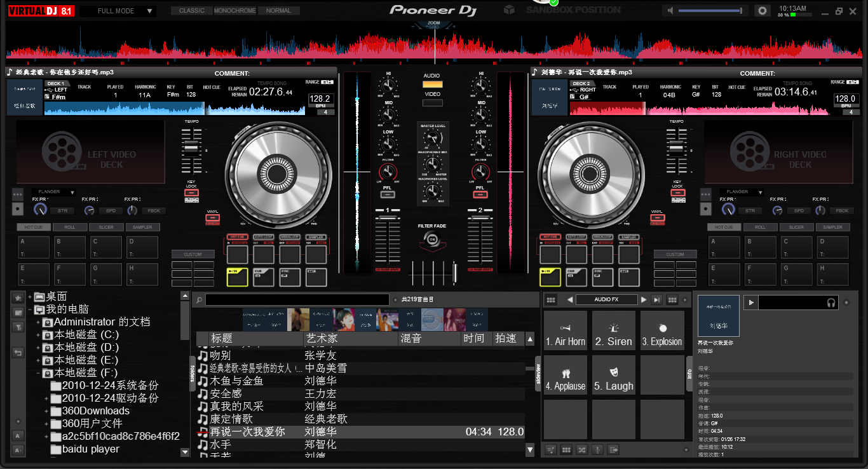Expand the 本地磁盘 (C:) drive node

[x=38, y=335]
